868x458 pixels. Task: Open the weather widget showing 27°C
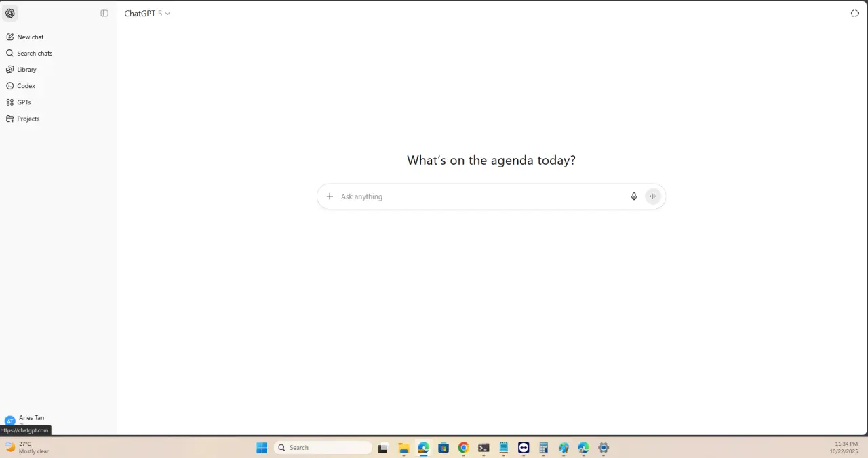click(27, 448)
